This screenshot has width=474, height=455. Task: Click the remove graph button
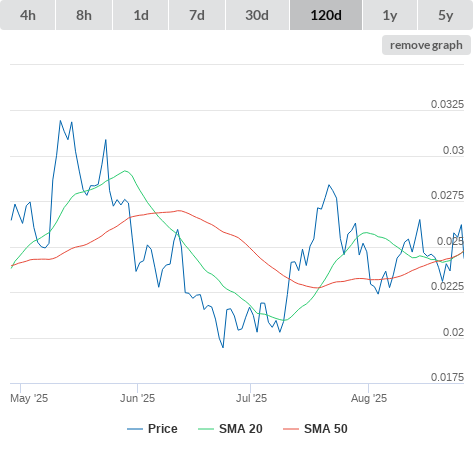(x=426, y=45)
